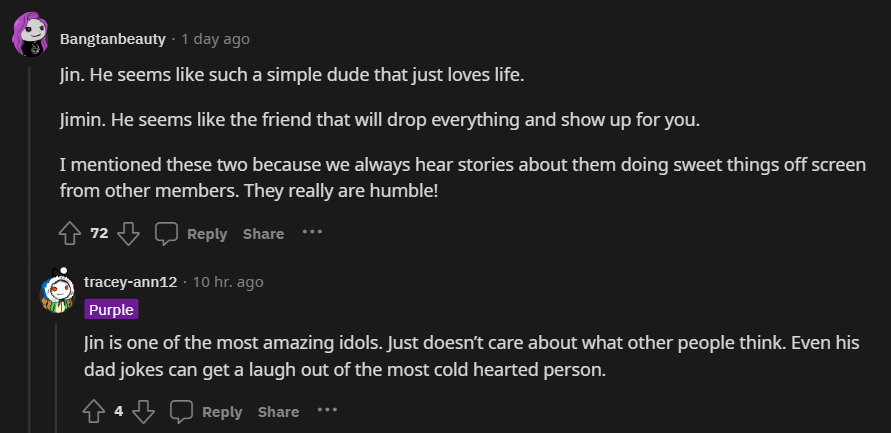Click the speech bubble icon under tracey-ann12's reply
The image size is (891, 433).
[x=181, y=411]
